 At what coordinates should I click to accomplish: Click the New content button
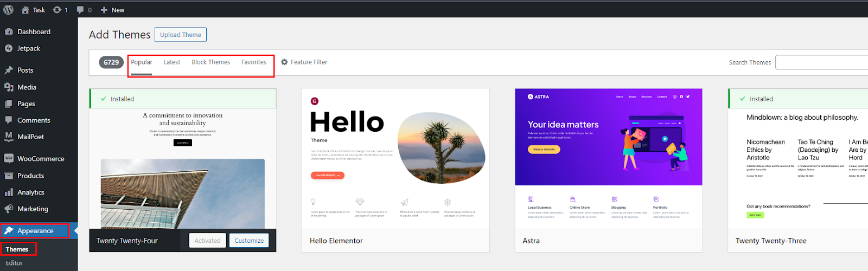coord(112,10)
